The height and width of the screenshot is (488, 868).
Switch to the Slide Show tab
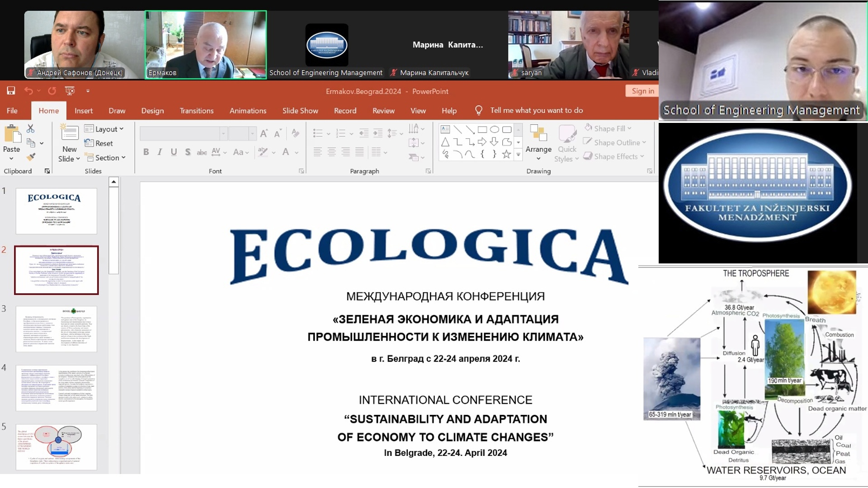[300, 111]
